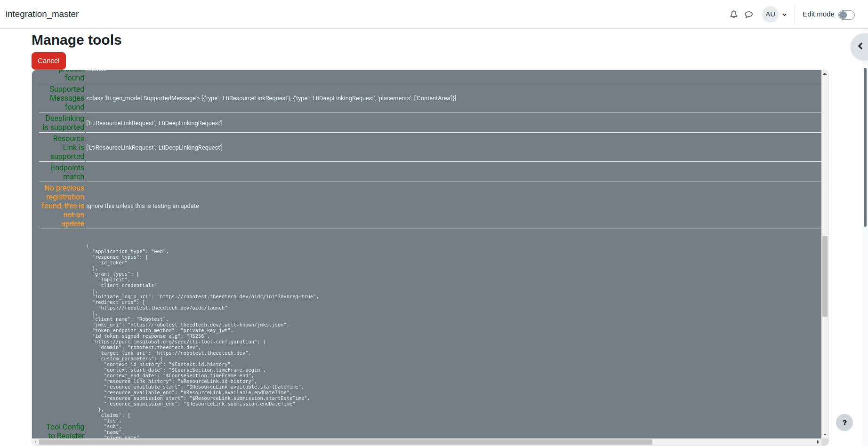Open the messaging chat bubble icon
Screen dimensions: 868x446
[748, 15]
